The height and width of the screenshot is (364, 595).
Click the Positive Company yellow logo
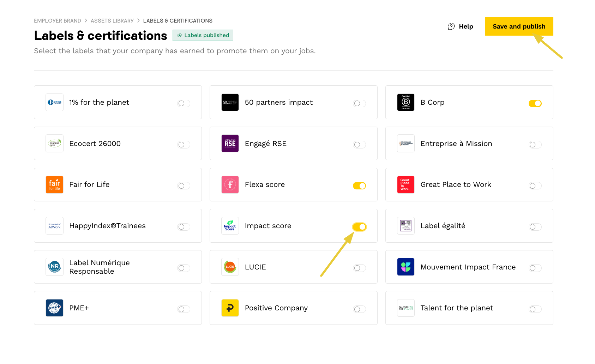tap(230, 308)
